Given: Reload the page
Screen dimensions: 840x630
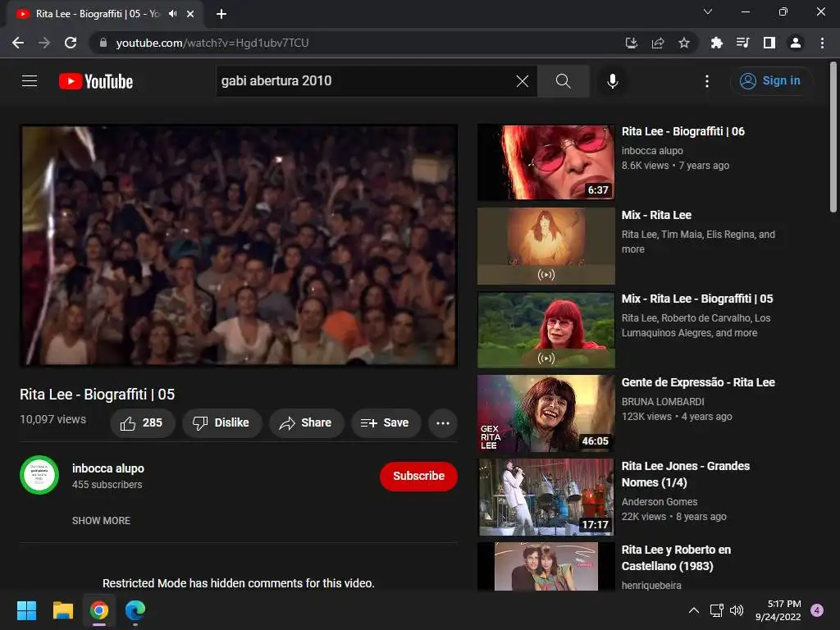Looking at the screenshot, I should (71, 43).
